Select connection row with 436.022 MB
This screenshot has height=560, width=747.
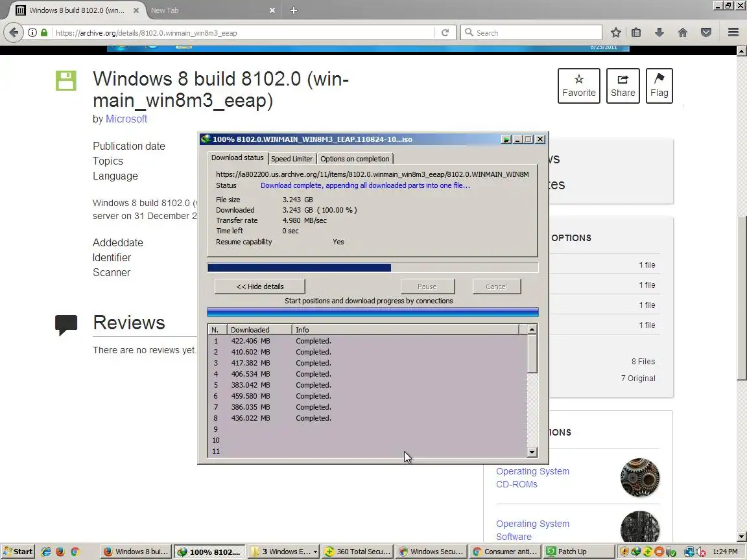point(368,418)
